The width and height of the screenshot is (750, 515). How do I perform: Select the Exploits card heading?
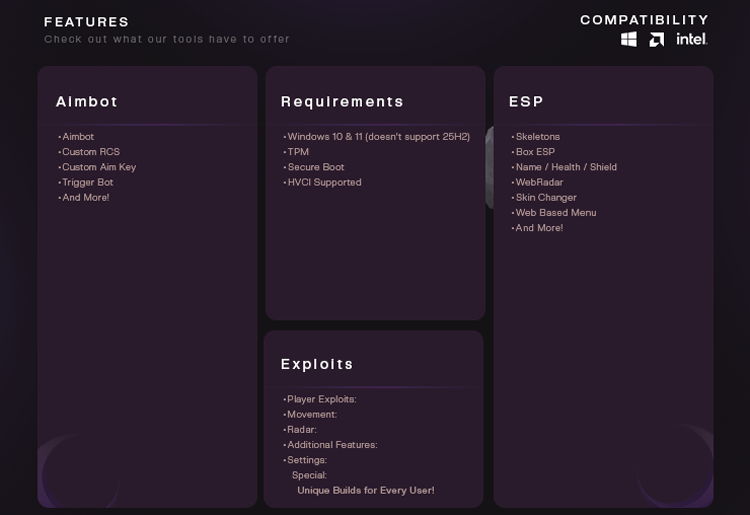(x=317, y=364)
